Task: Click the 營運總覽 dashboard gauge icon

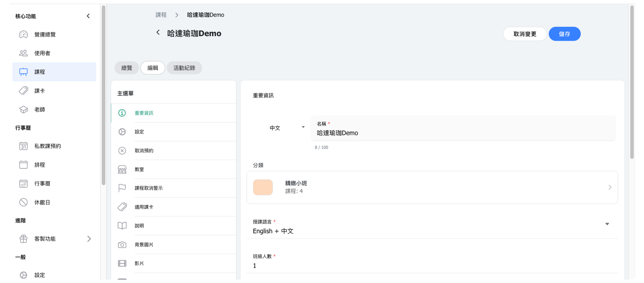Action: tap(24, 35)
